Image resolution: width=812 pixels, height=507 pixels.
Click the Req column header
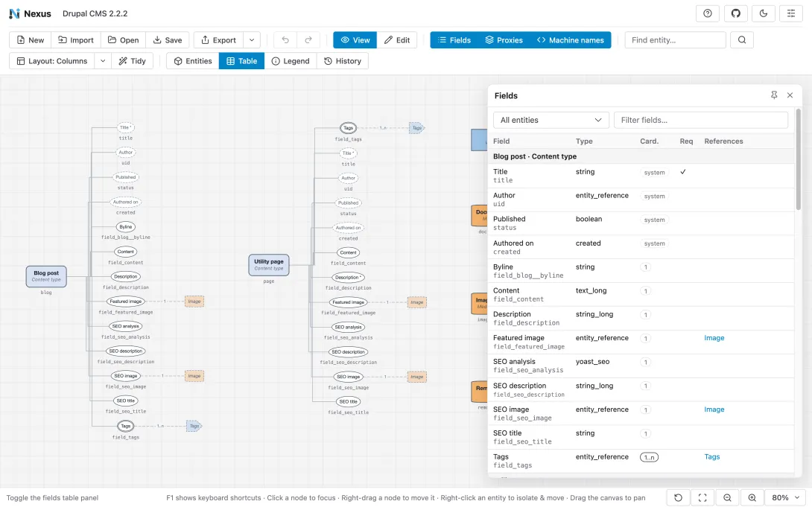tap(686, 141)
